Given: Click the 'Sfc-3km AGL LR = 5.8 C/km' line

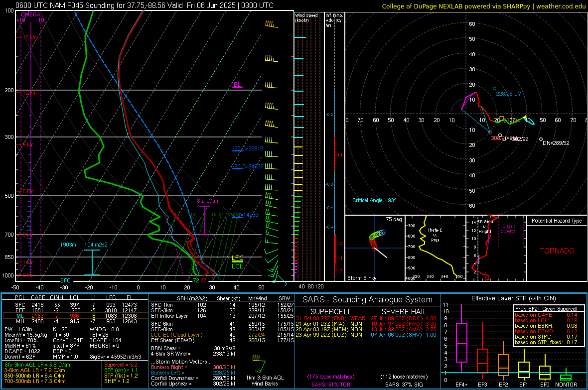Looking at the screenshot, I should click(37, 365).
